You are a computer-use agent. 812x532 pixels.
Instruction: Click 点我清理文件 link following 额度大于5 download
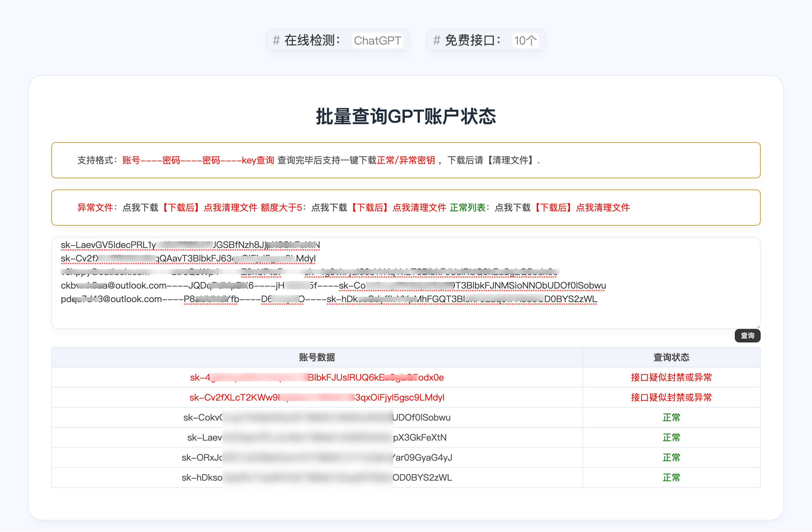[x=419, y=208]
